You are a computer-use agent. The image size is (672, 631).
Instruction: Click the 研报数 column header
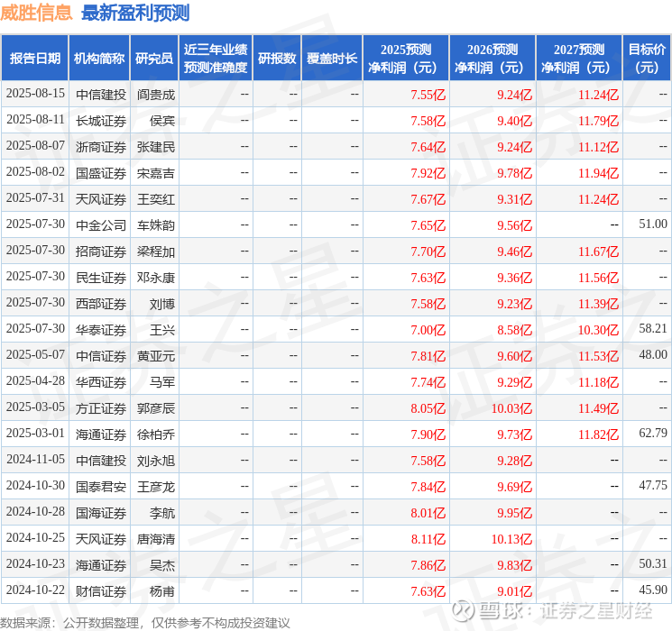(277, 59)
